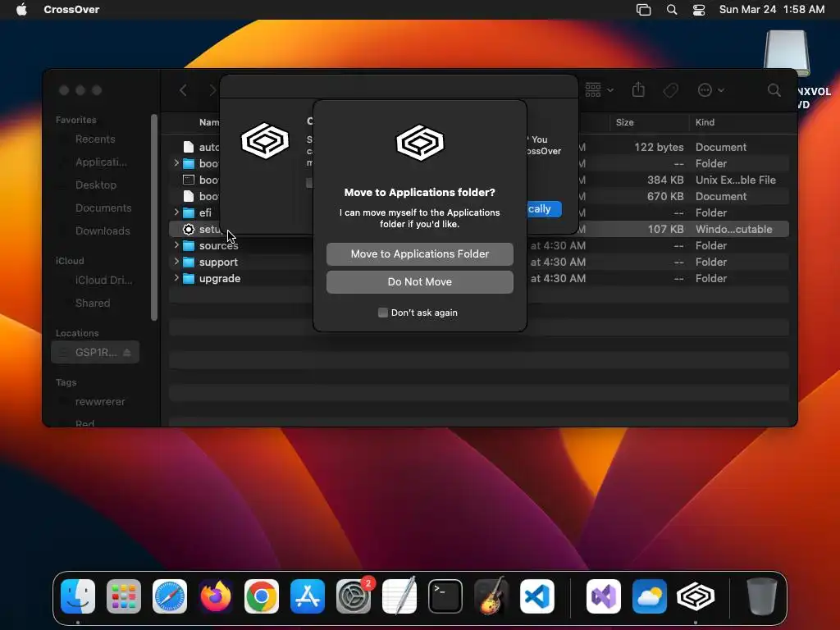Click the Unix Ex...ble File kind cell
840x630 pixels.
click(x=735, y=180)
